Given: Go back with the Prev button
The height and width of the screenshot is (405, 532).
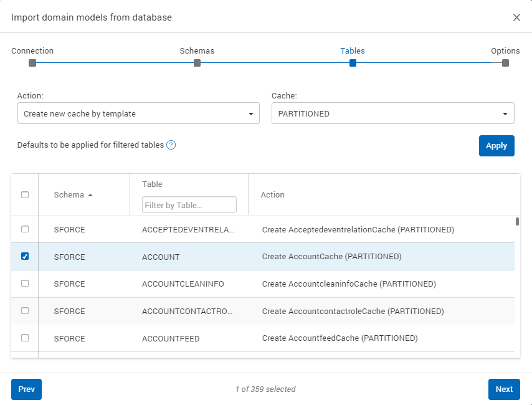Looking at the screenshot, I should pyautogui.click(x=26, y=389).
